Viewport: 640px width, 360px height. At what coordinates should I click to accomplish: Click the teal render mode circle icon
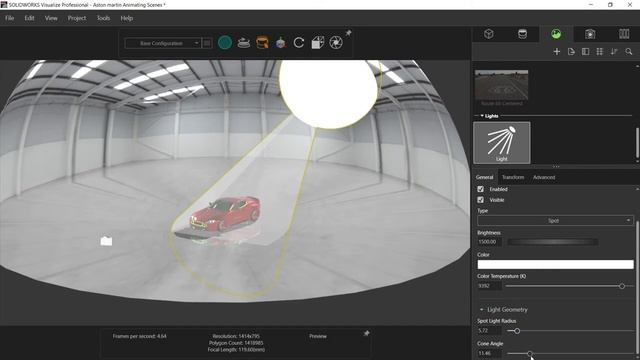tap(225, 42)
